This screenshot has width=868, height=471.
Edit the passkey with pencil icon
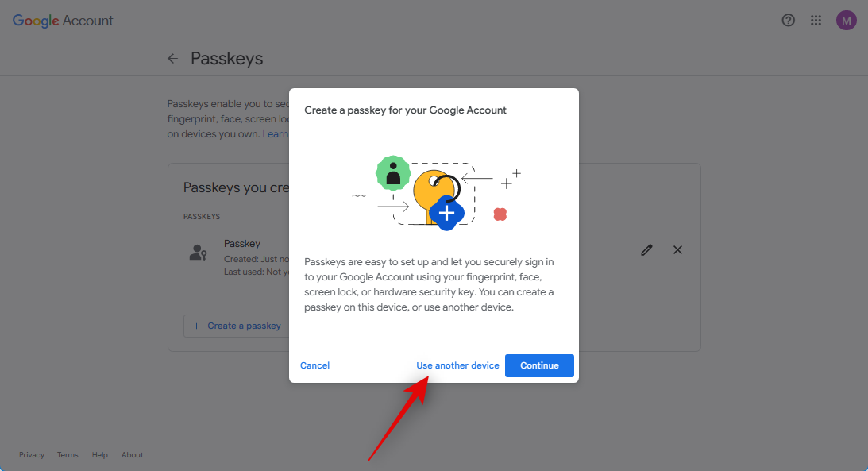click(x=646, y=250)
